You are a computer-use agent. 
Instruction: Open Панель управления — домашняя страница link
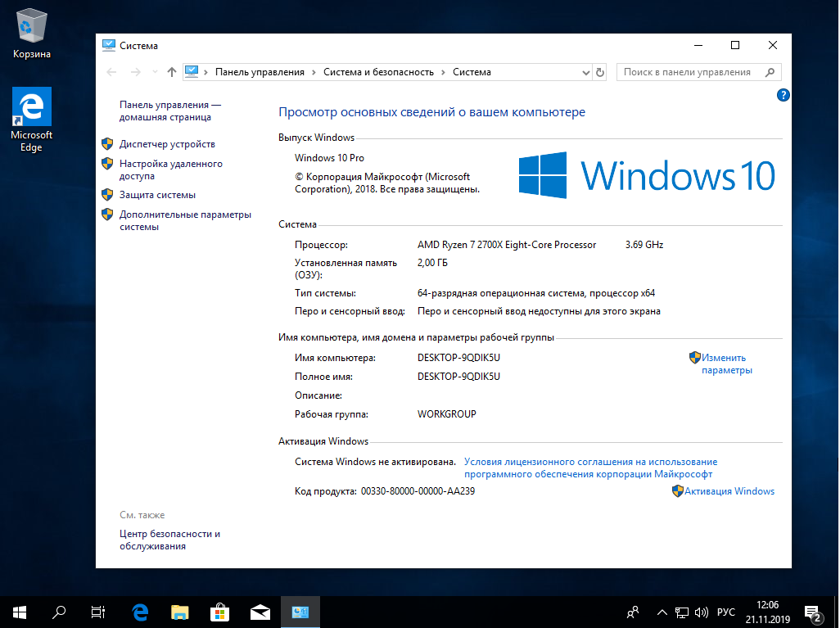click(170, 111)
